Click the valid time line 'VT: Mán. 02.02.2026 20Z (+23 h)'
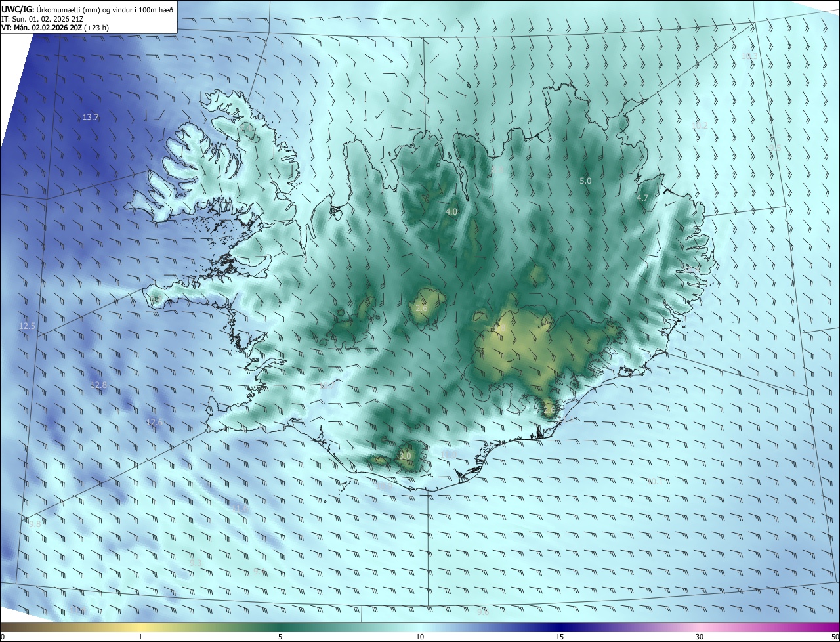Image resolution: width=840 pixels, height=642 pixels. pos(55,28)
